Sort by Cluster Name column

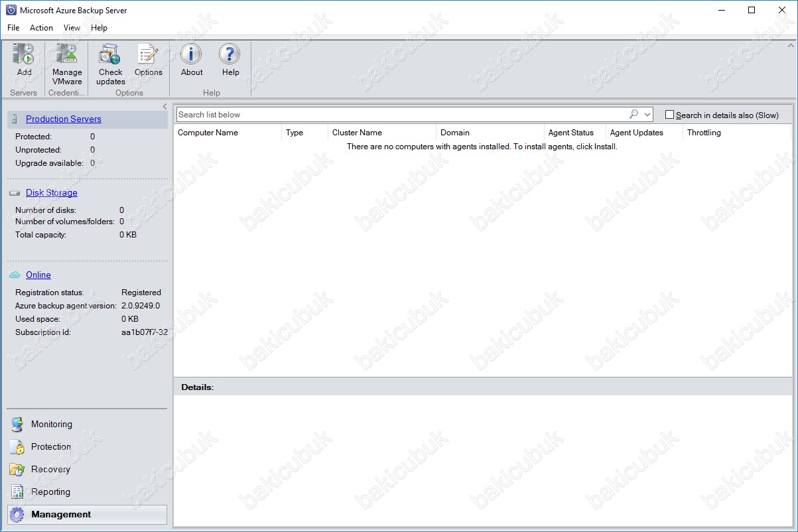pos(381,133)
